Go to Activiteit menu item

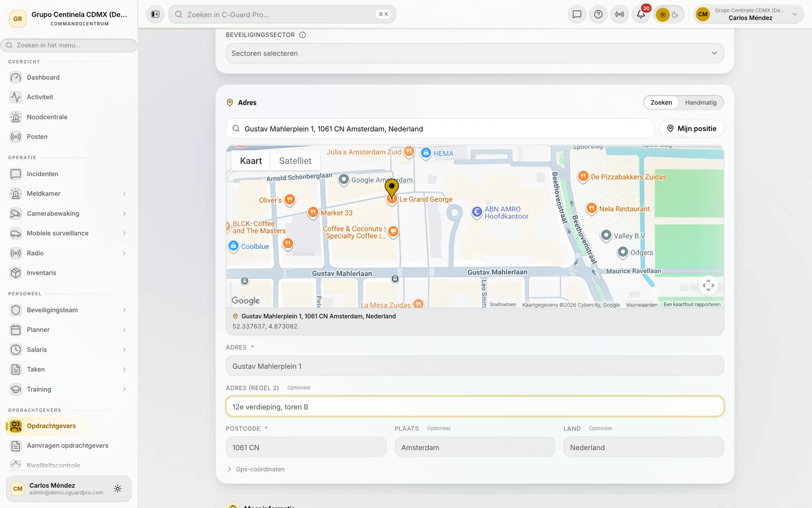coord(69,97)
